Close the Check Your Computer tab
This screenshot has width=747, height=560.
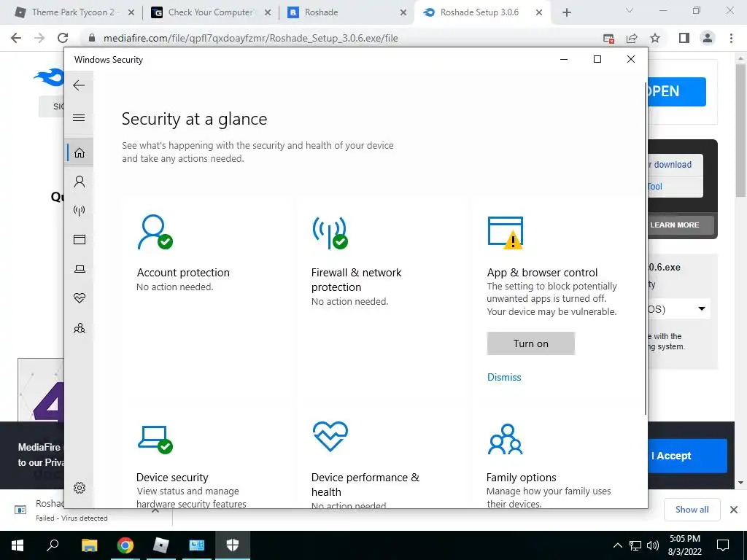[x=268, y=13]
